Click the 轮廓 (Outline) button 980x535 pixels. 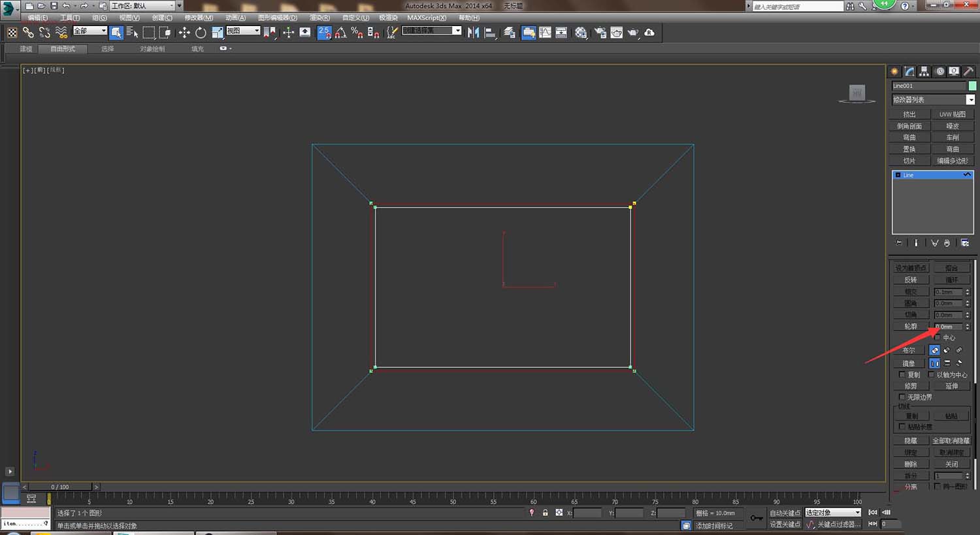click(911, 327)
